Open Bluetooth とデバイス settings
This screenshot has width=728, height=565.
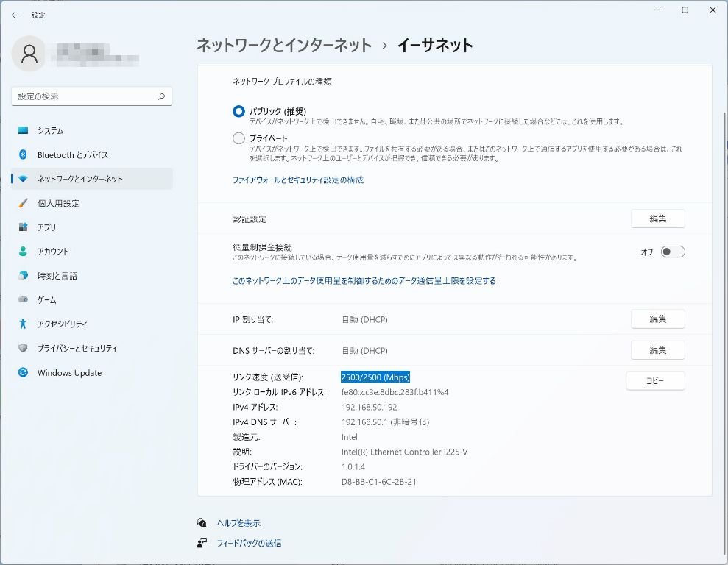(x=72, y=154)
